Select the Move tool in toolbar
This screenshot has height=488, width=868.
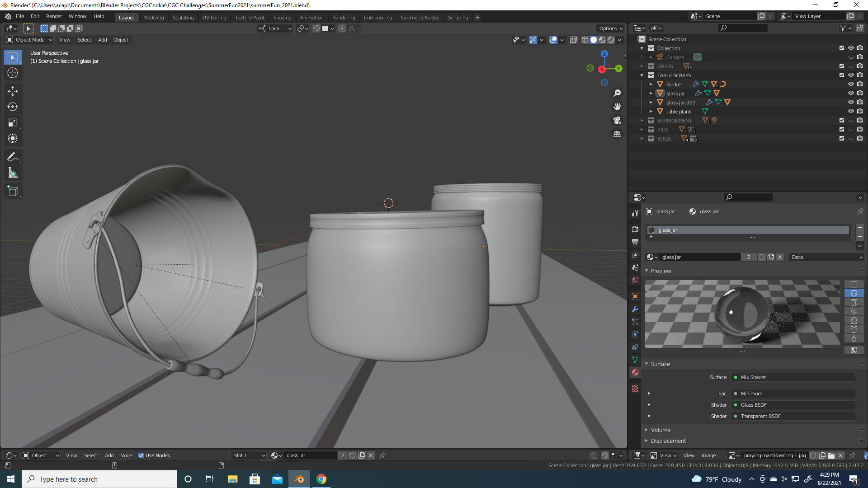coord(13,91)
